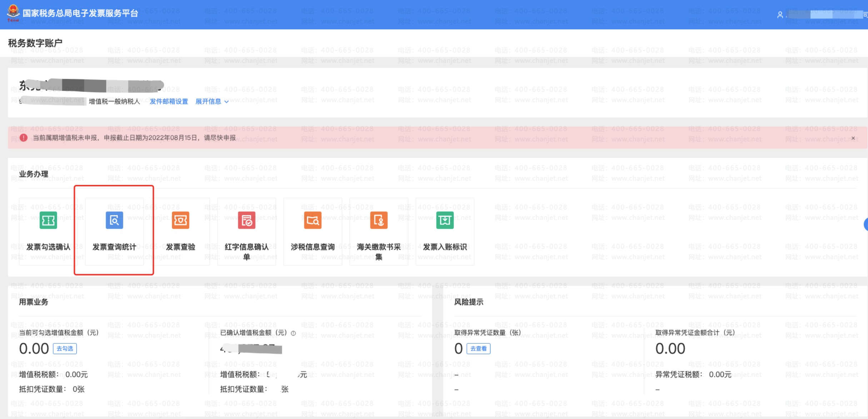This screenshot has width=868, height=419.
Task: Click the 海关缴款书采集 icon
Action: pyautogui.click(x=379, y=220)
